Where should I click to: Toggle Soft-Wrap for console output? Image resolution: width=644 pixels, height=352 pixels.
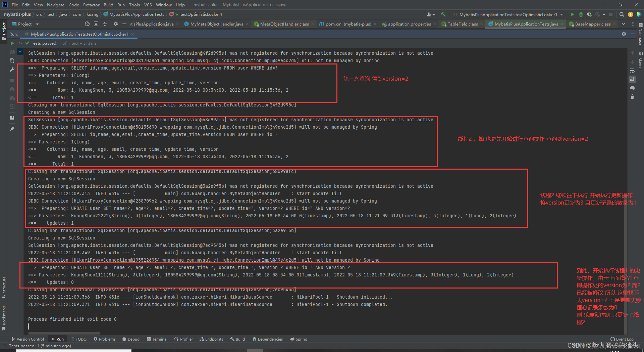tap(632, 71)
